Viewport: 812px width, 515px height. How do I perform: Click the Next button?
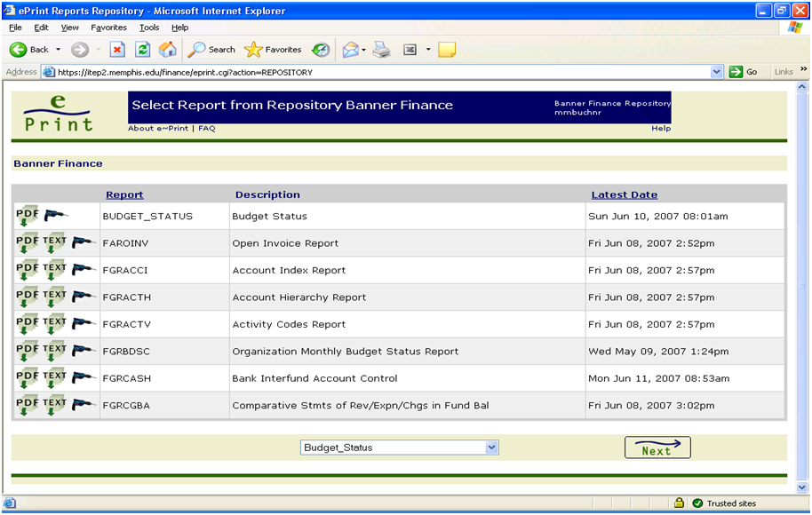click(657, 448)
